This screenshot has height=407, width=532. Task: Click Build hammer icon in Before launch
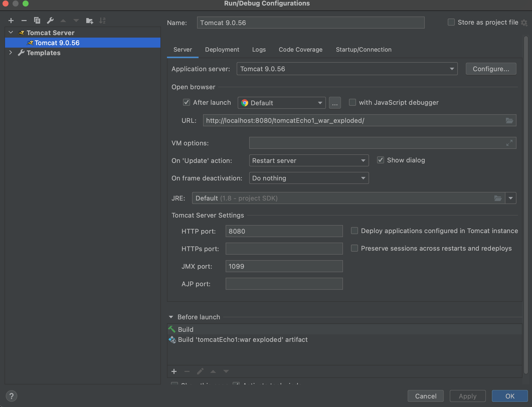tap(172, 329)
